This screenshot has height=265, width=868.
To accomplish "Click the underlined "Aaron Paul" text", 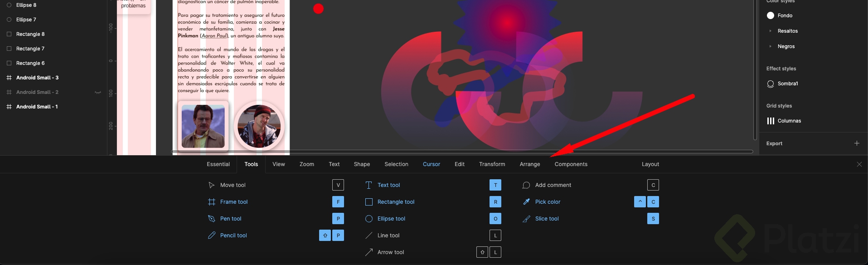I will (214, 36).
